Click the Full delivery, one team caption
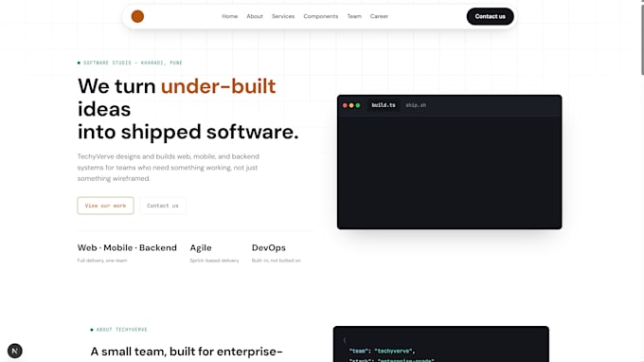The height and width of the screenshot is (362, 644). 102,261
